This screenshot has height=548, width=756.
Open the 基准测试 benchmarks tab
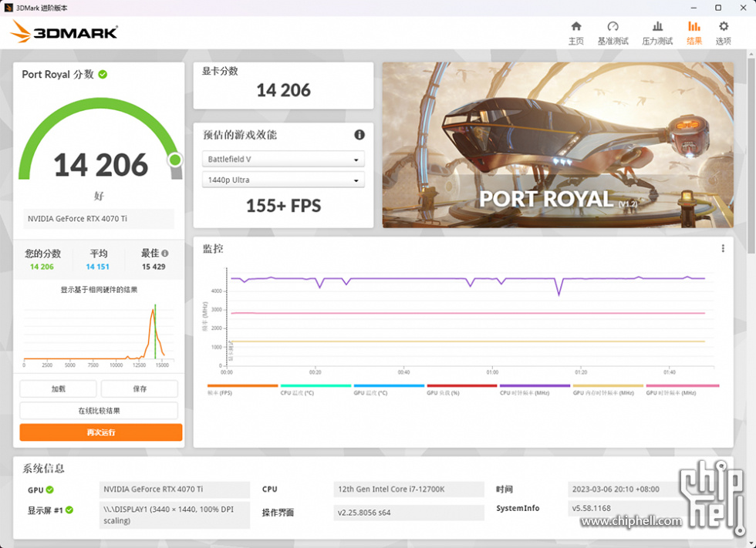(613, 32)
